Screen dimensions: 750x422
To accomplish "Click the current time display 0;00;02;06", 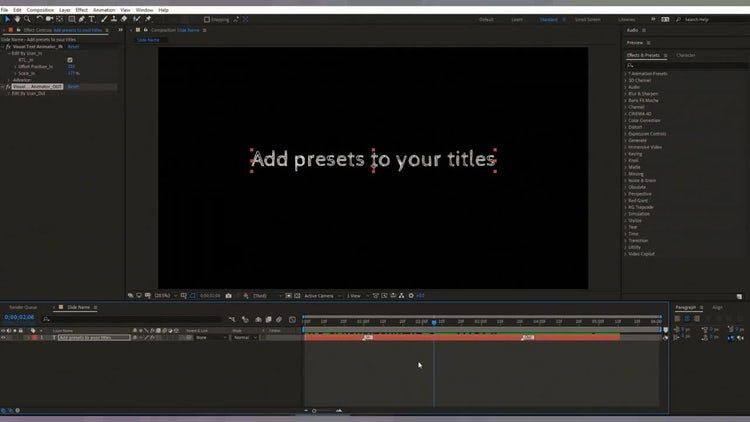I will coord(20,318).
